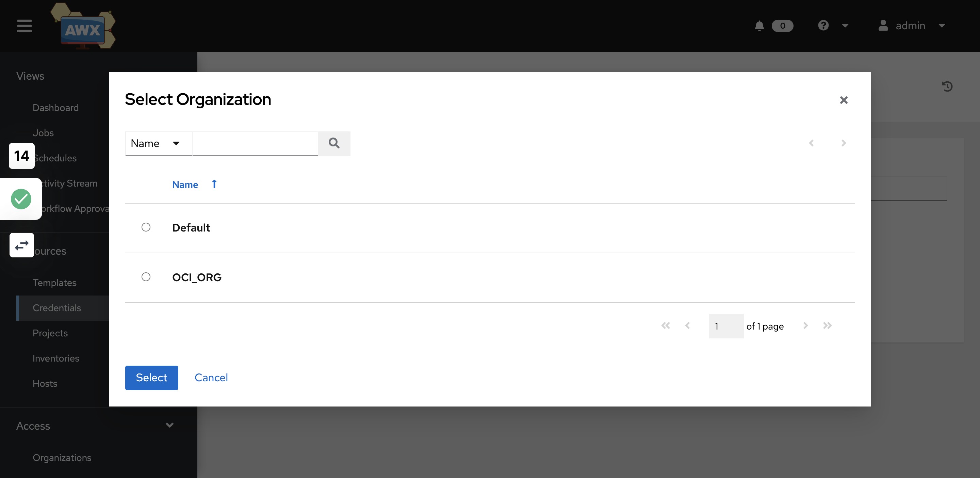The image size is (980, 478).
Task: Click the swap arrows icon
Action: 22,245
